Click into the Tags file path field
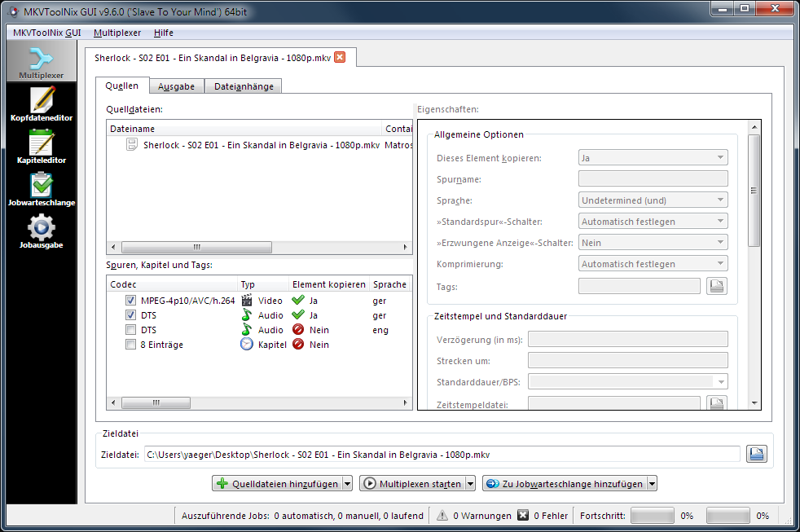800x532 pixels. [x=640, y=286]
